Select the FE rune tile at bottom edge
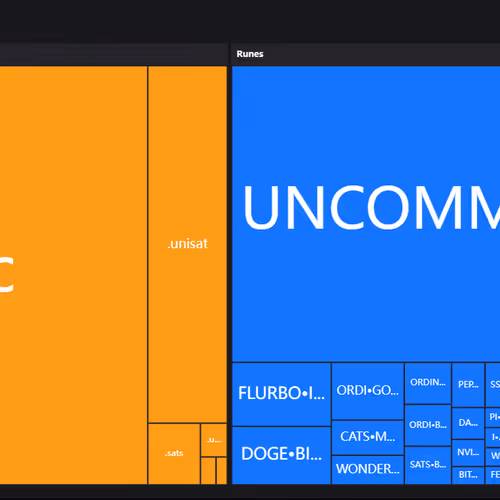This screenshot has height=500, width=500. [493, 475]
